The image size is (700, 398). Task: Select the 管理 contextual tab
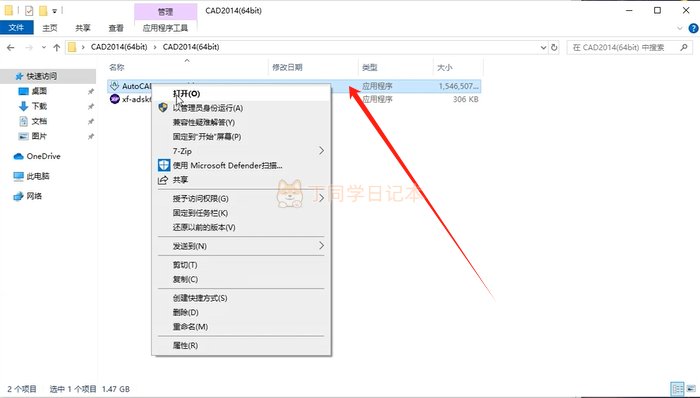(x=165, y=11)
